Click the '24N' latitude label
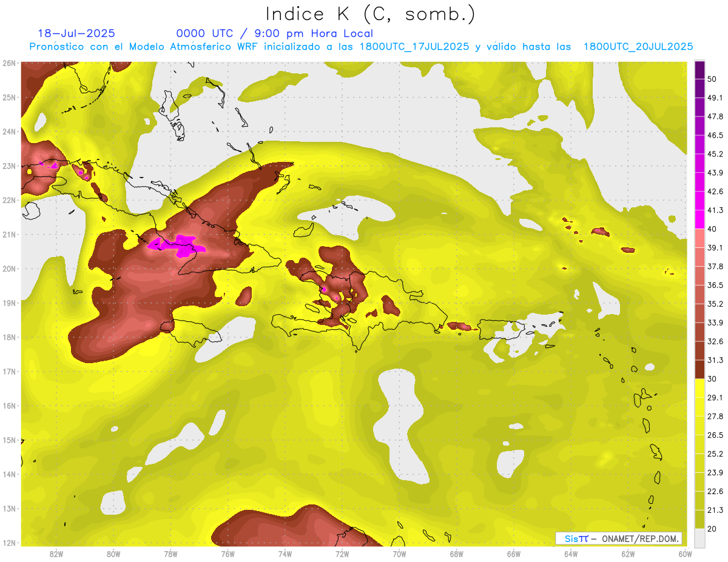The width and height of the screenshot is (728, 562). [x=9, y=132]
